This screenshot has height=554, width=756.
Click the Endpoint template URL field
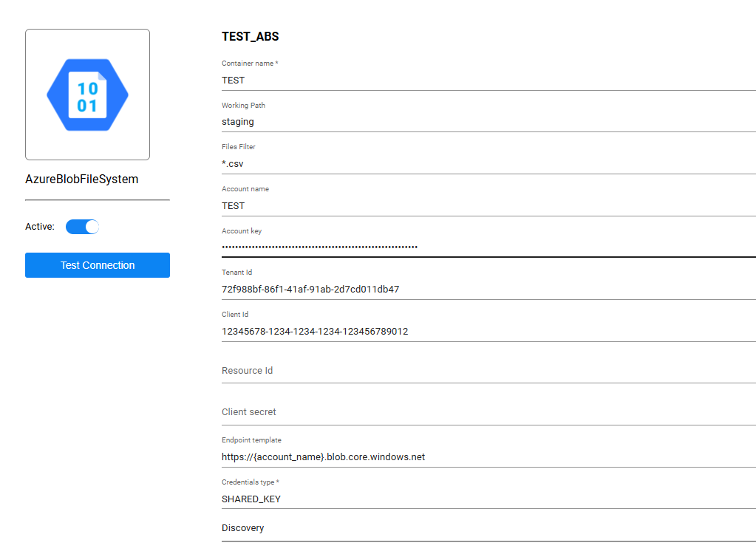point(488,456)
